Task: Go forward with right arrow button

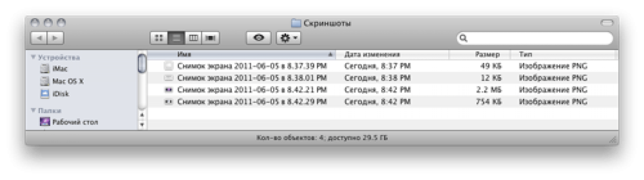Action: point(55,38)
